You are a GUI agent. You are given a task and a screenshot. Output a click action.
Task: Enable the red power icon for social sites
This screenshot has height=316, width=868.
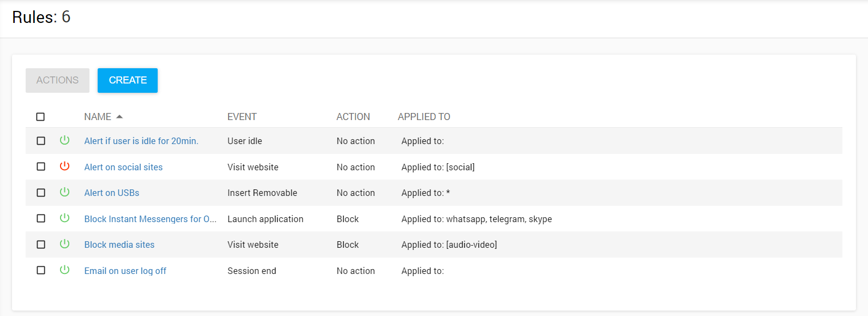tap(64, 166)
